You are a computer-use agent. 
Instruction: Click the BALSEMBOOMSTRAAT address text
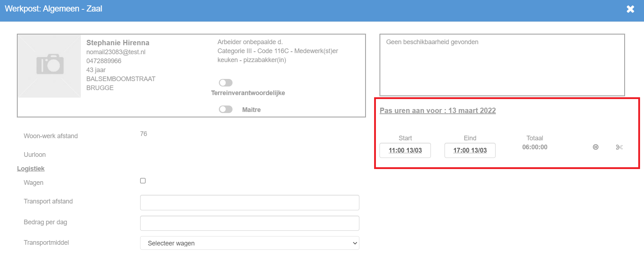click(121, 79)
